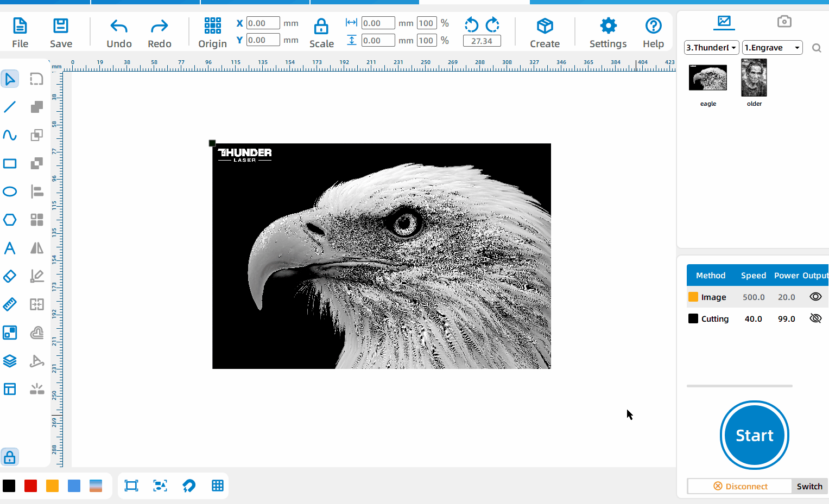Pick the gradient color swatch
Image resolution: width=829 pixels, height=504 pixels.
point(96,486)
